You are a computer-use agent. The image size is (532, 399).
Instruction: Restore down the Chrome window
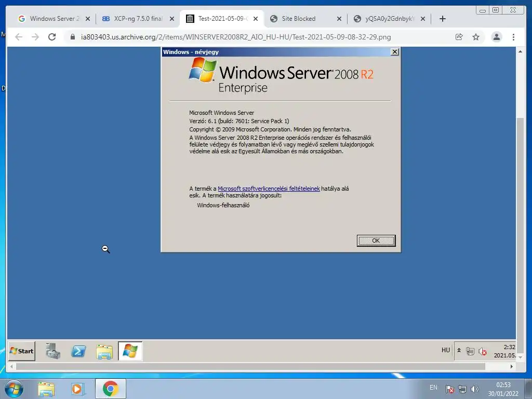click(x=495, y=10)
